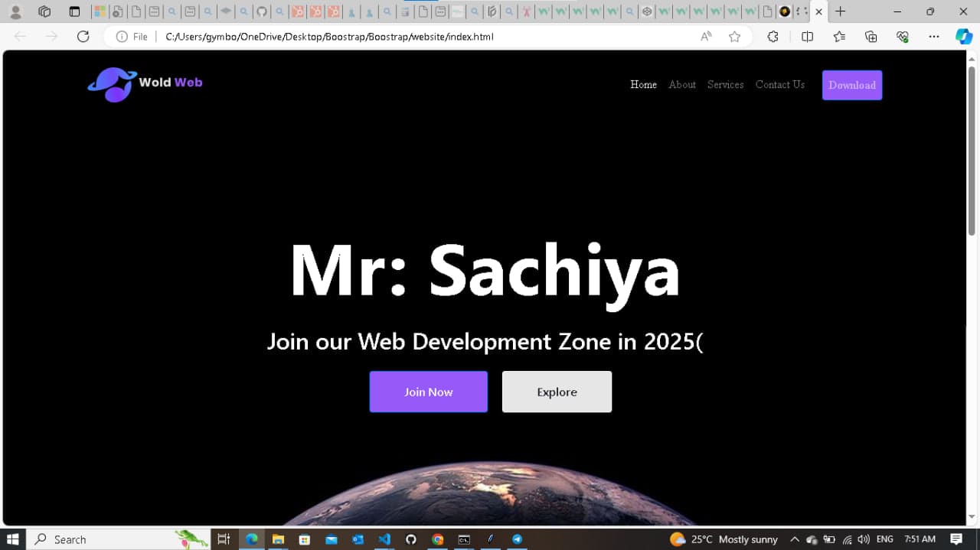The height and width of the screenshot is (550, 980).
Task: Click the Join Now button
Action: pyautogui.click(x=428, y=392)
